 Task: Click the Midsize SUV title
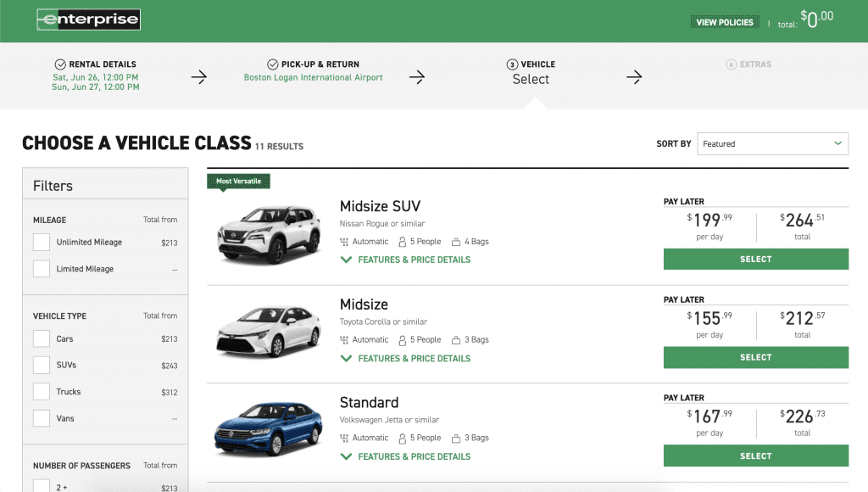coord(380,206)
